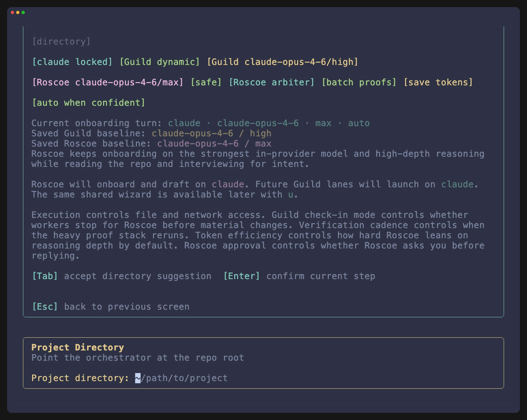Select the [Guild dynamic] tag
The width and height of the screenshot is (527, 420).
tap(160, 62)
